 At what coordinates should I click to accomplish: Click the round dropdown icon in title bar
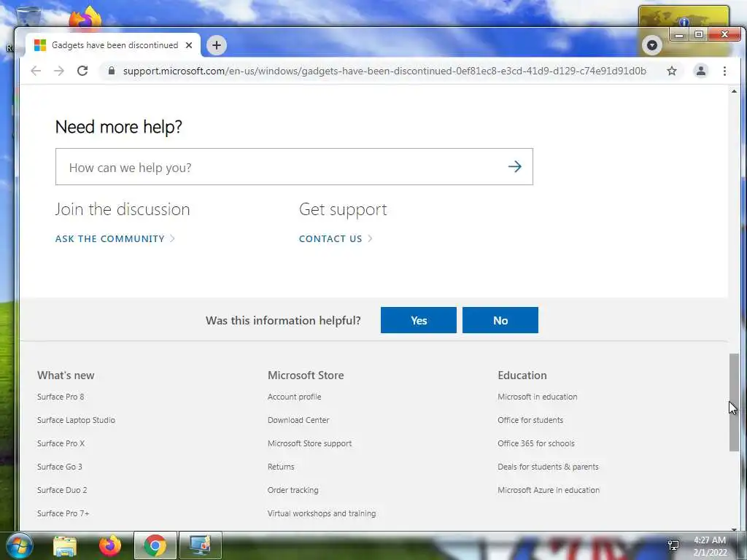click(651, 45)
